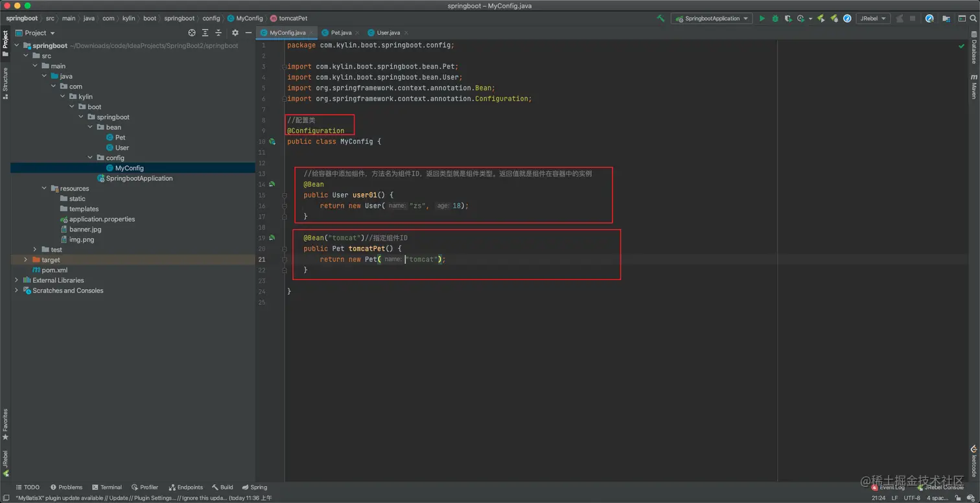Open the Maven tool window stripe

(974, 86)
